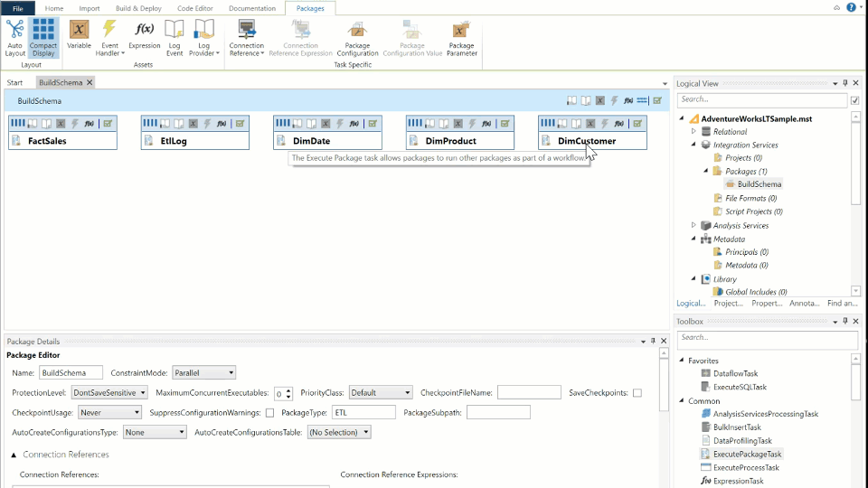Open the File menu button

(17, 8)
